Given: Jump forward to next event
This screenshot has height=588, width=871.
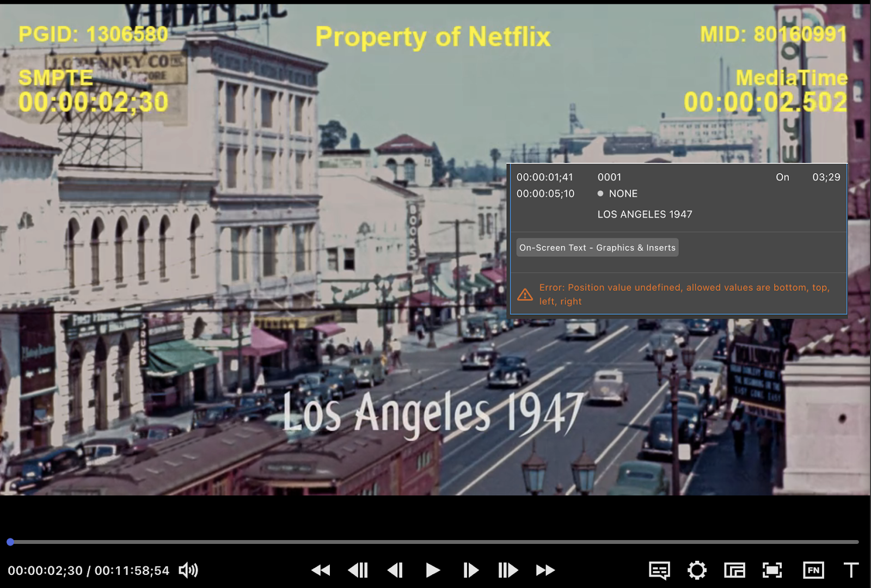Looking at the screenshot, I should click(508, 570).
